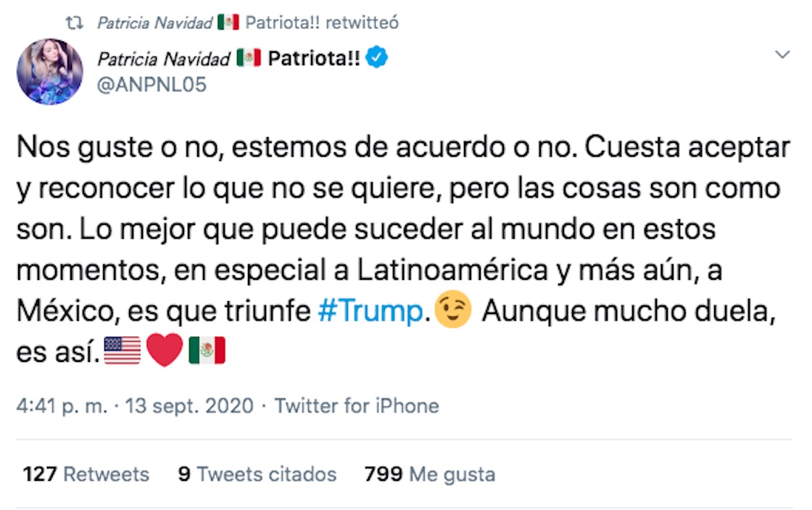This screenshot has width=812, height=510.
Task: Open the 4:41 p. m. timestamp link
Action: pos(64,406)
